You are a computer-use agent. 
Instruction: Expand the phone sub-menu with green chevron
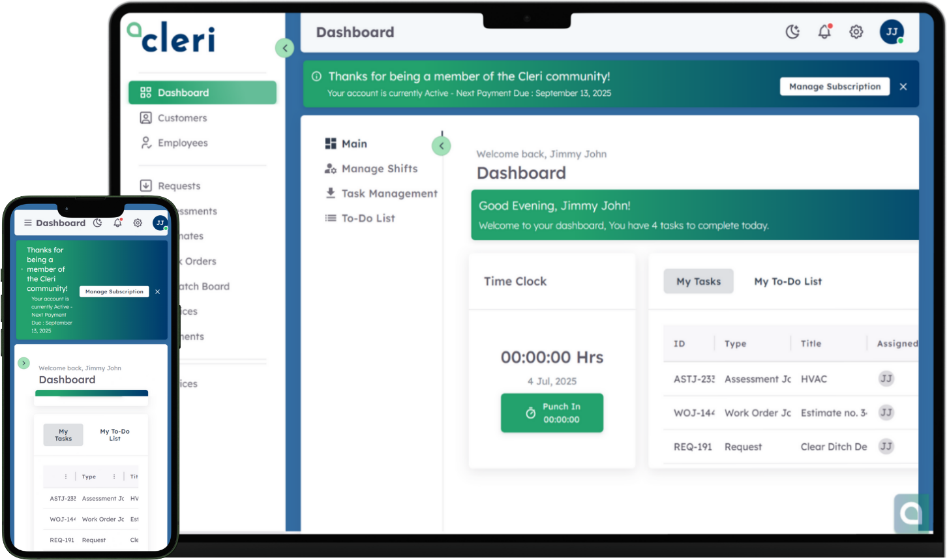coord(24,363)
